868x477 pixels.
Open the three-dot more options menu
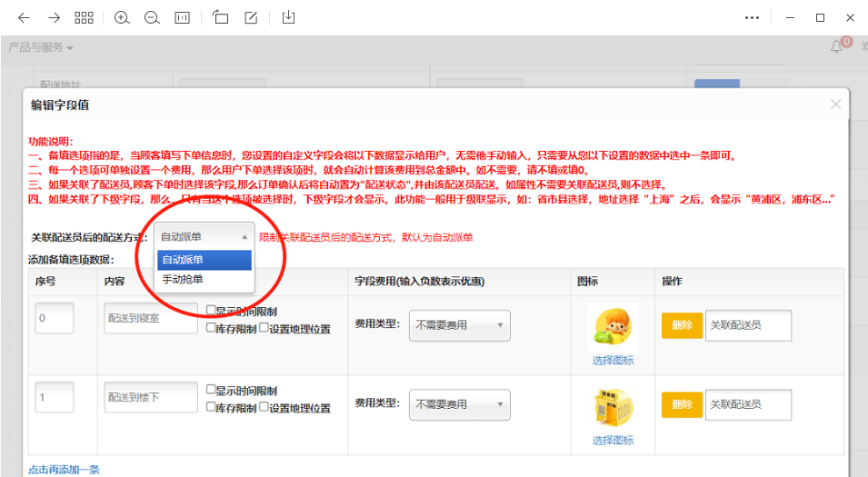752,17
